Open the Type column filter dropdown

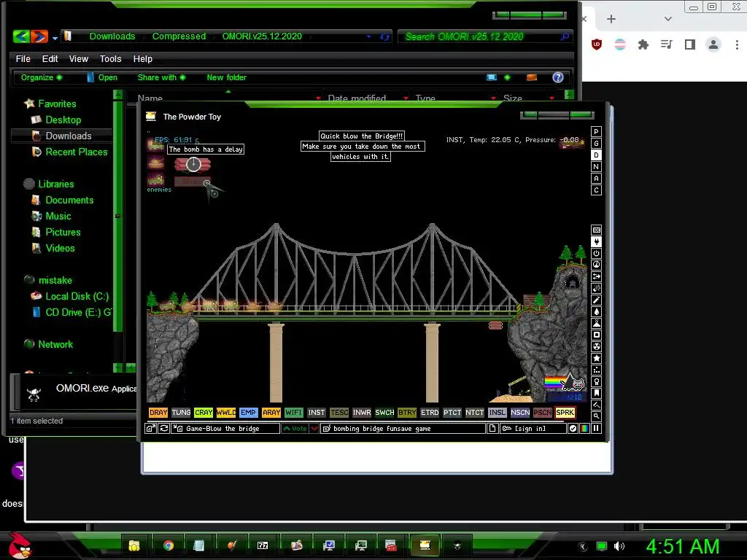pos(494,98)
